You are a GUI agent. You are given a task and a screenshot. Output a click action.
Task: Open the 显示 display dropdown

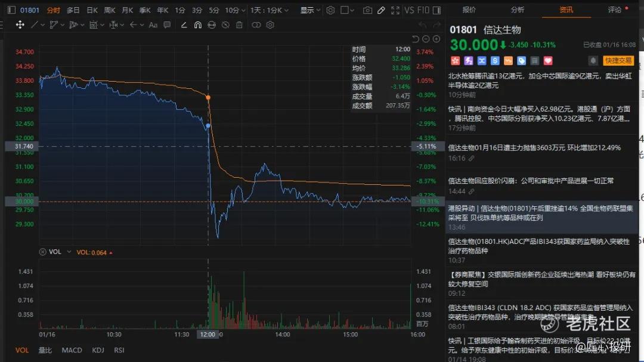pos(310,10)
